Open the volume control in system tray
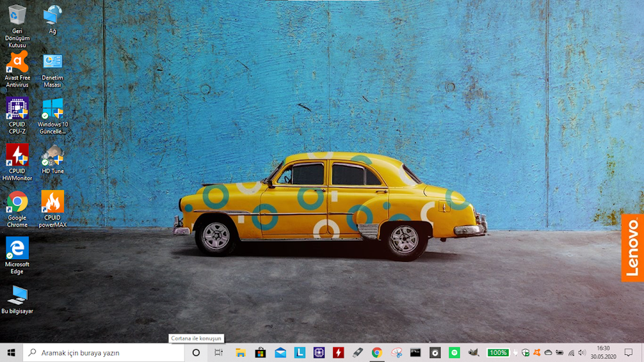Image resolution: width=644 pixels, height=362 pixels. pos(582,353)
